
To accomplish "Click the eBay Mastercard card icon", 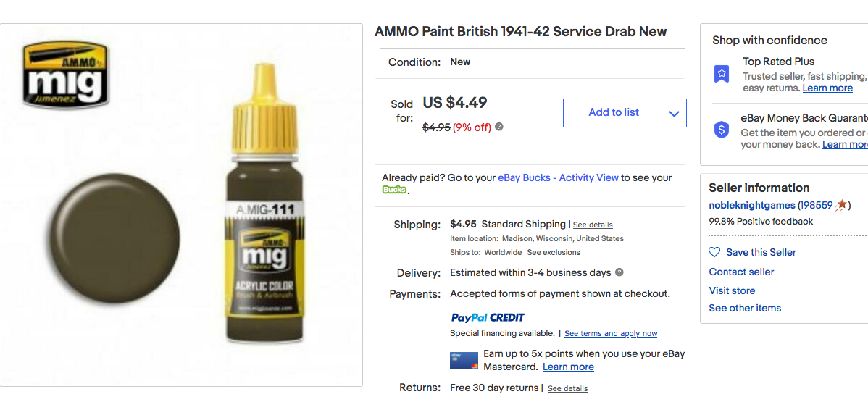I will pyautogui.click(x=464, y=360).
